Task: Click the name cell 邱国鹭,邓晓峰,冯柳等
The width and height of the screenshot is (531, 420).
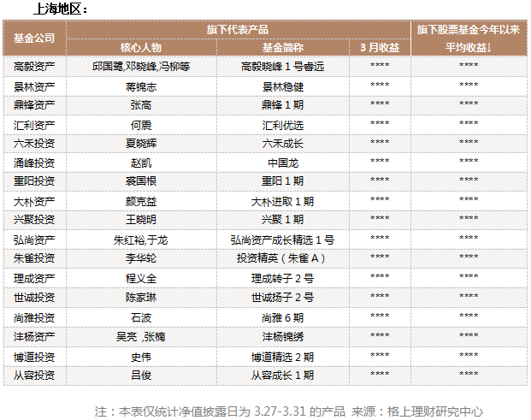Action: click(141, 67)
